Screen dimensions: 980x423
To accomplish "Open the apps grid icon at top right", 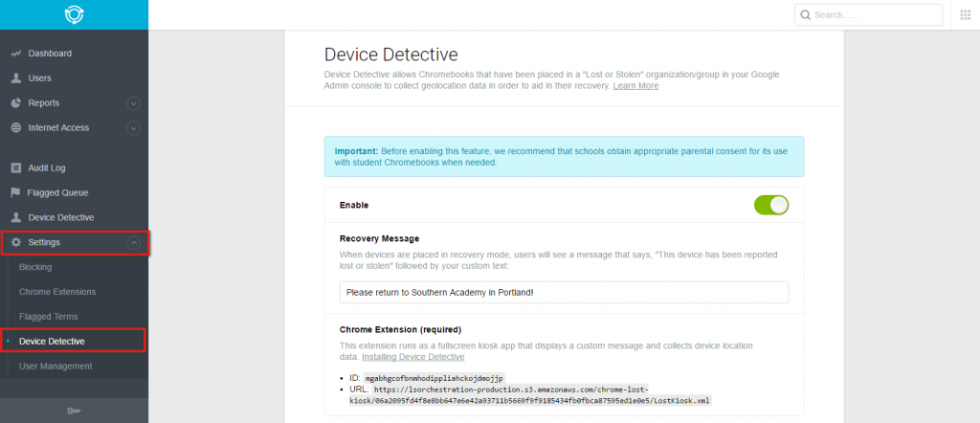I will (966, 15).
